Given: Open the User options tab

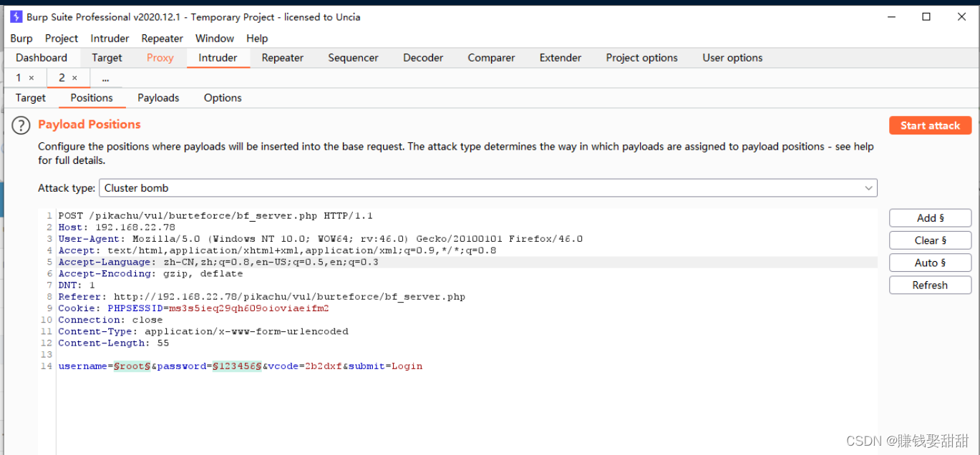Looking at the screenshot, I should 732,58.
